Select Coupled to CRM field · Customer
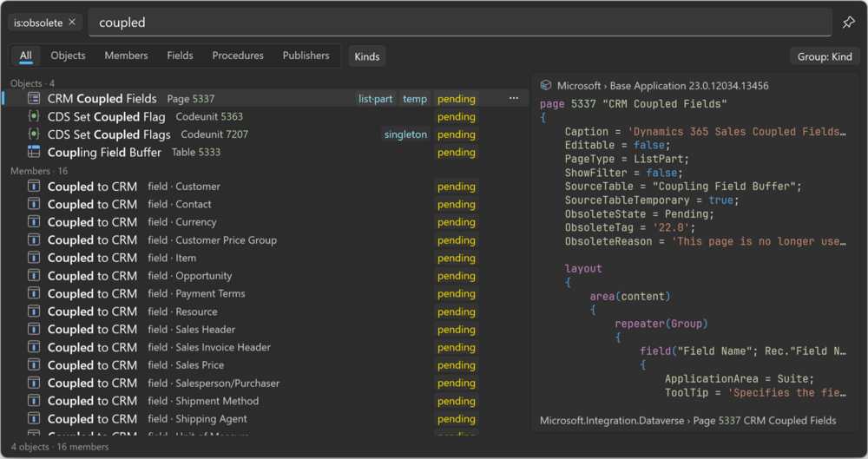Image resolution: width=868 pixels, height=459 pixels. coord(266,187)
